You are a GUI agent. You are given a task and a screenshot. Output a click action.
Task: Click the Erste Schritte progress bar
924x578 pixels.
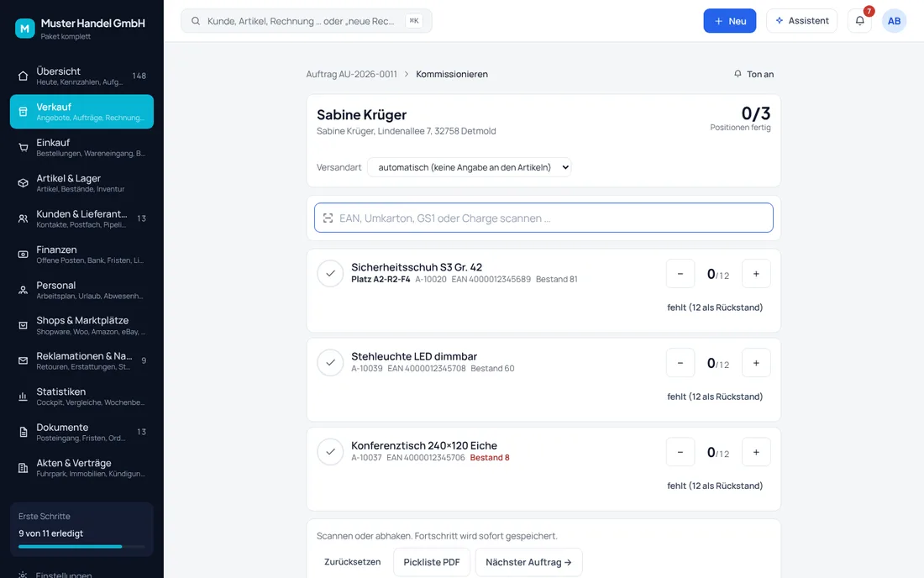(x=81, y=547)
